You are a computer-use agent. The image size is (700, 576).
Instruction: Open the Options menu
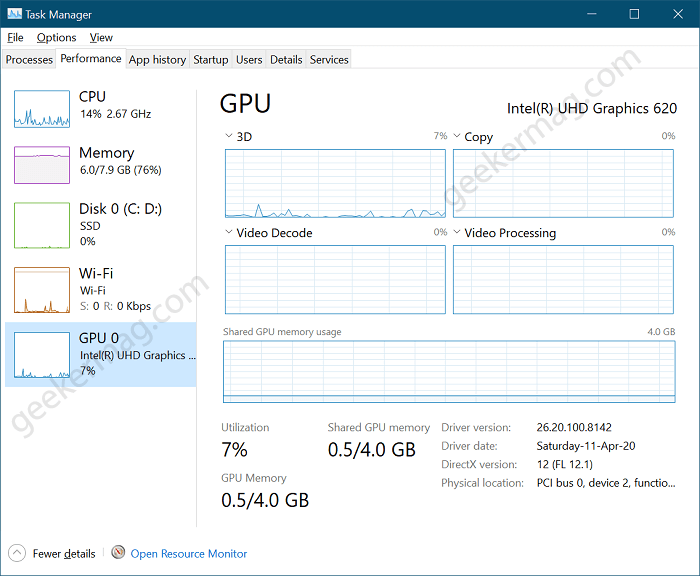tap(56, 38)
